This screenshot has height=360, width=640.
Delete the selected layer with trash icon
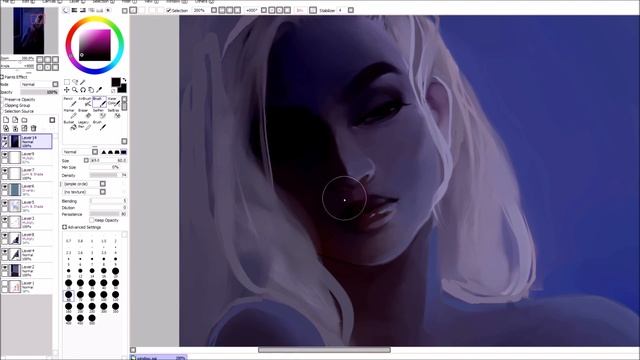[34, 128]
